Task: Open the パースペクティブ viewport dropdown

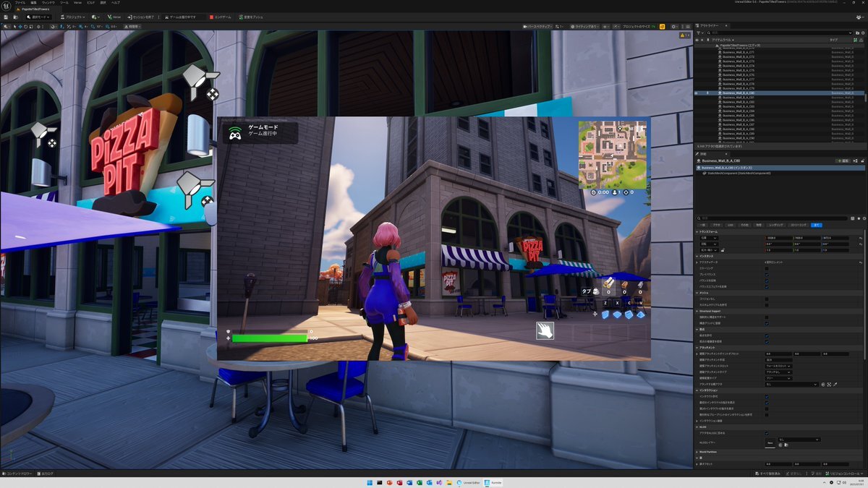Action: [x=536, y=26]
